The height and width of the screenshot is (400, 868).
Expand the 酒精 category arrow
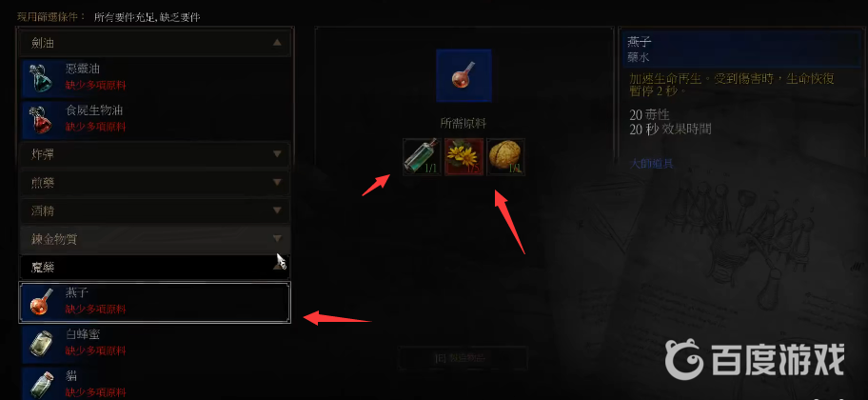click(x=277, y=210)
